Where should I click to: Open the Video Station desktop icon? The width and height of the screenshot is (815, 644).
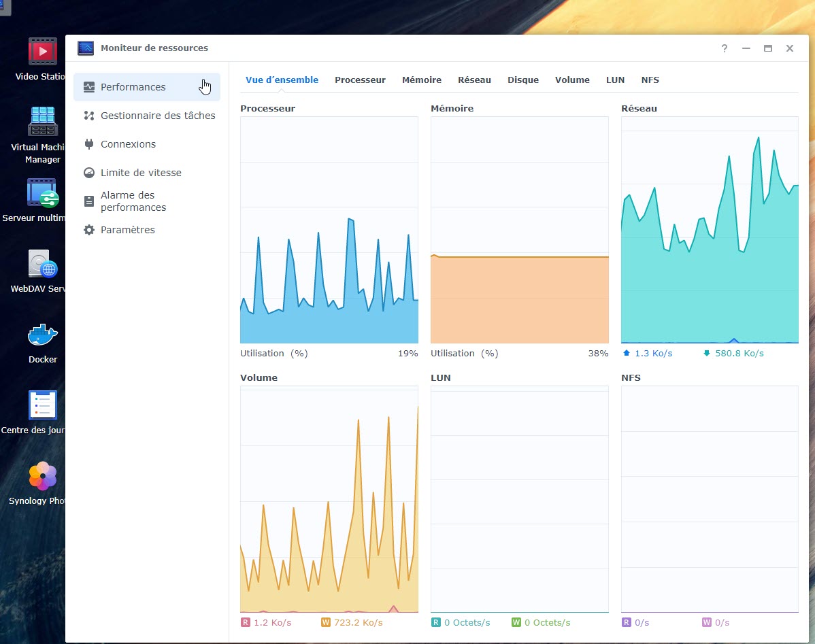coord(42,52)
